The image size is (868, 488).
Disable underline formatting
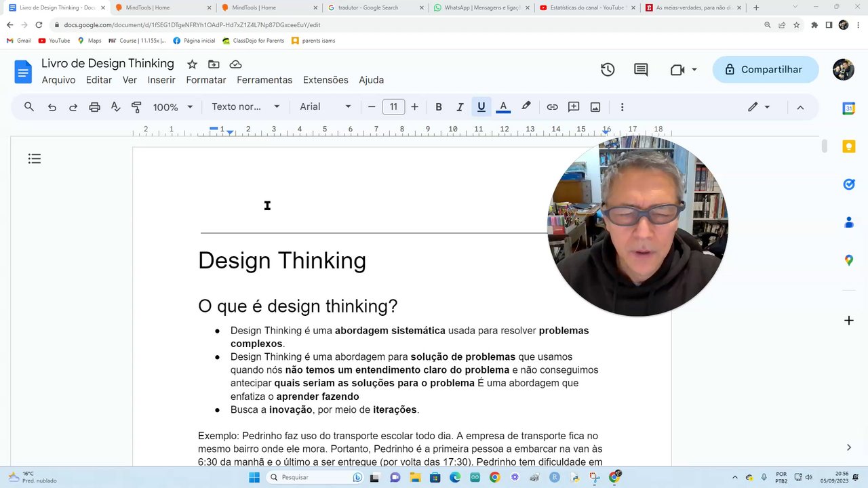click(481, 107)
